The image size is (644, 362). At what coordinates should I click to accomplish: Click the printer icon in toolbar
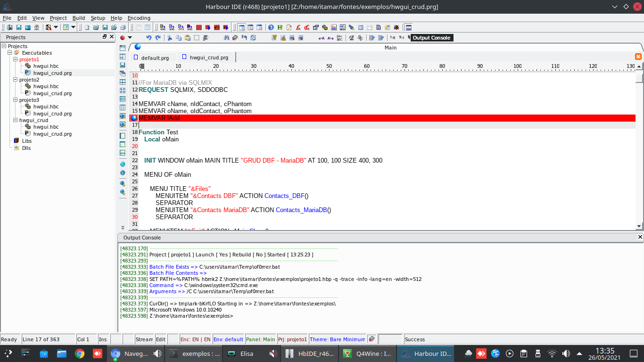[123, 27]
